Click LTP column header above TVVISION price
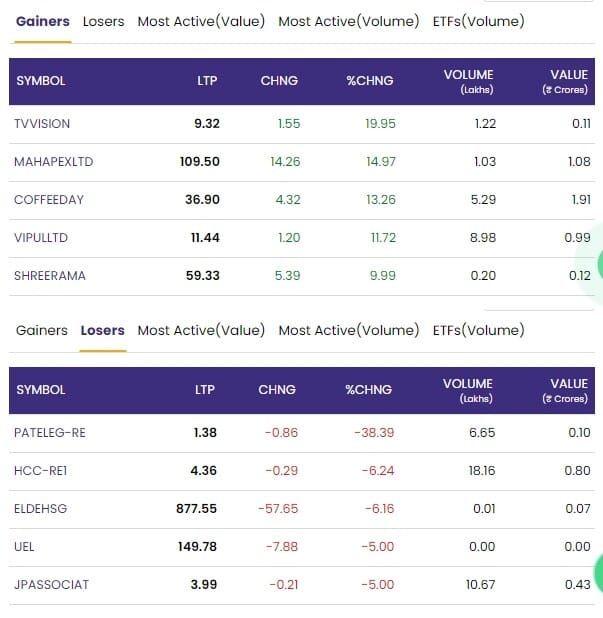 point(207,81)
